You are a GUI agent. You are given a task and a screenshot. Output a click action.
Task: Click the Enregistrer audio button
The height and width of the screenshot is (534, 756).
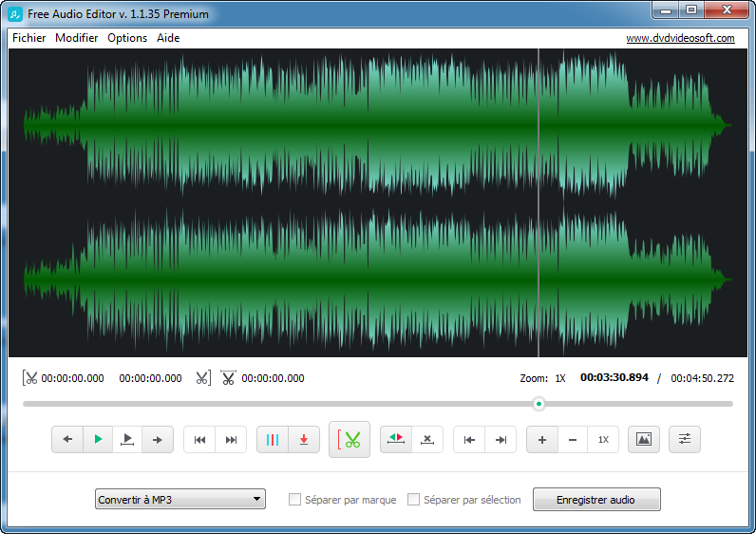(596, 499)
